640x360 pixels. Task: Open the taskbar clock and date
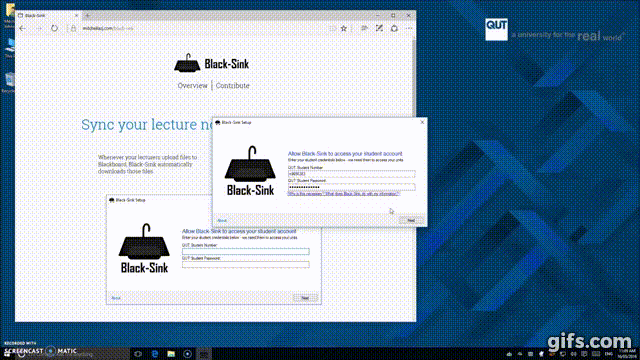(x=627, y=354)
